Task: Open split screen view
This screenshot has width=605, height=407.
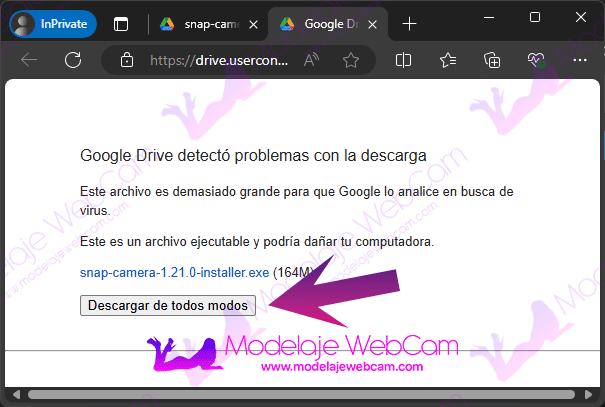Action: (403, 61)
